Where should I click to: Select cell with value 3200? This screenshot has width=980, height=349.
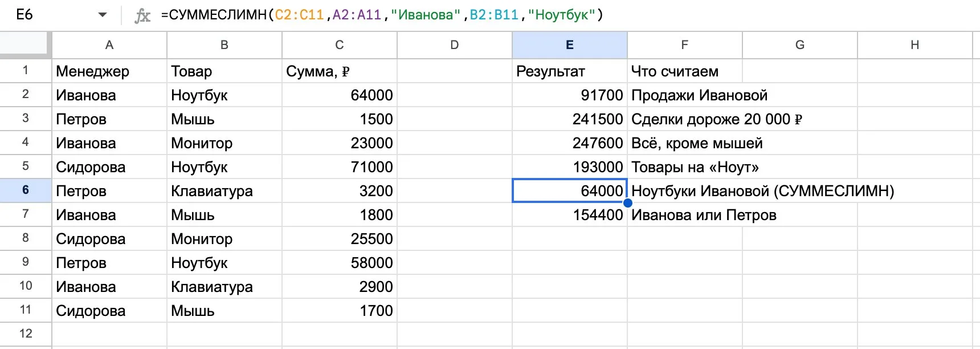coord(340,191)
